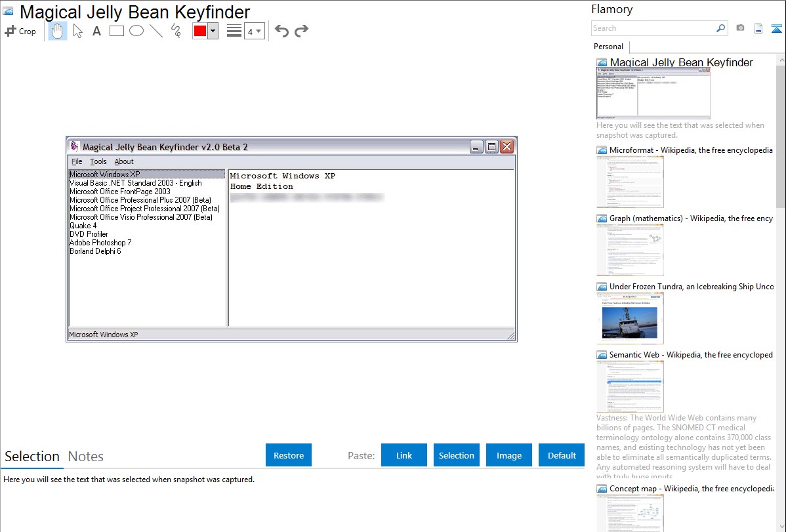Click the snapshot list scroll-up arrow
The image size is (786, 532).
[x=781, y=60]
